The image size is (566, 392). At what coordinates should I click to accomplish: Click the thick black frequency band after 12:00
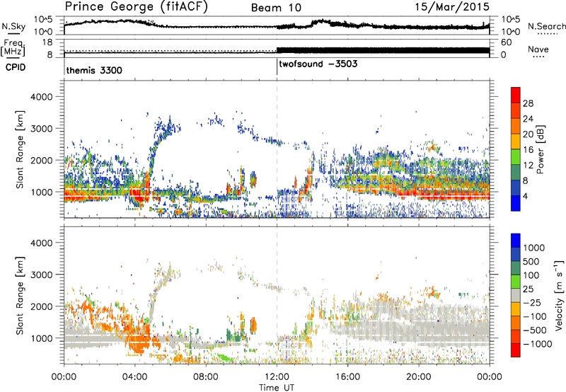383,50
